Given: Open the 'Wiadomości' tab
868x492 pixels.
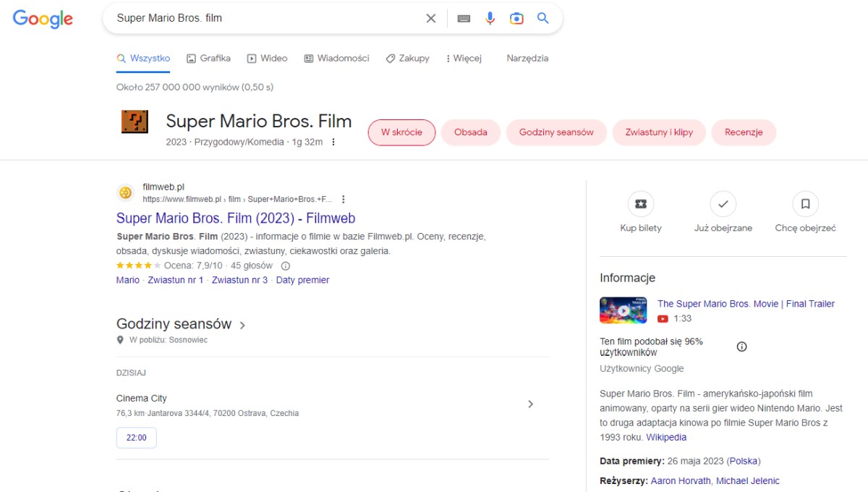Looking at the screenshot, I should pyautogui.click(x=336, y=58).
